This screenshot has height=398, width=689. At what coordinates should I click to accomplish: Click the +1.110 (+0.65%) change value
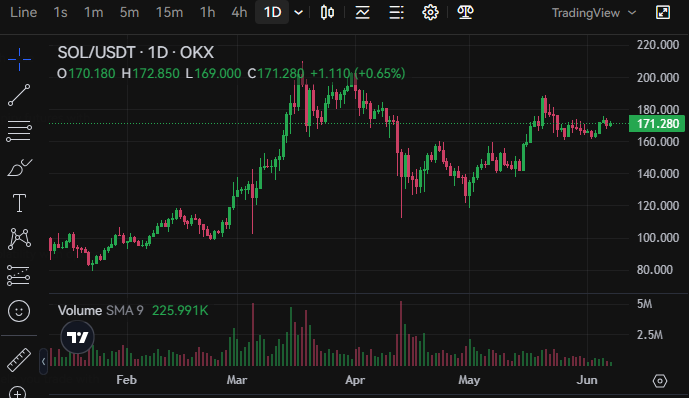point(358,73)
